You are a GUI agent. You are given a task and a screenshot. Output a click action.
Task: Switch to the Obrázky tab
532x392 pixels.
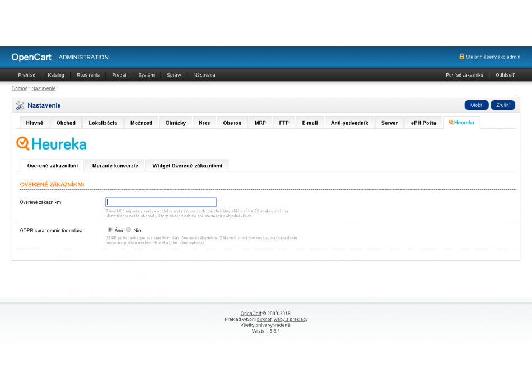click(176, 123)
